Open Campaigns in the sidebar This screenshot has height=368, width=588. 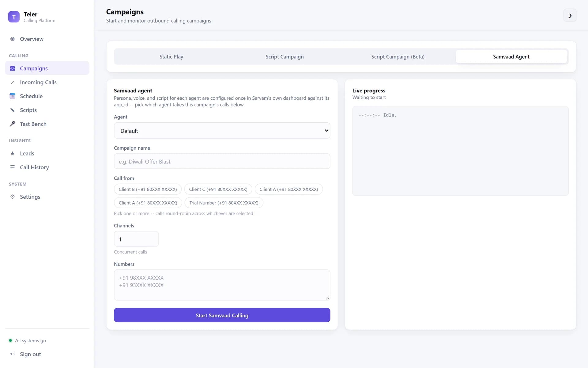(x=47, y=68)
